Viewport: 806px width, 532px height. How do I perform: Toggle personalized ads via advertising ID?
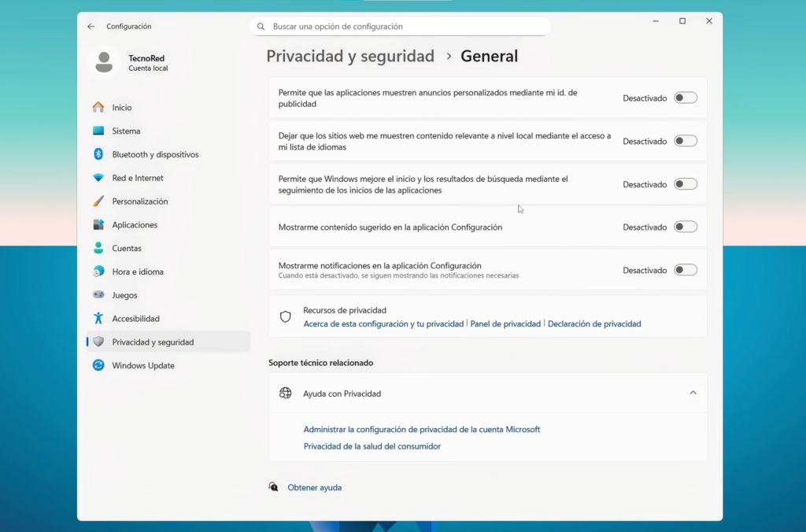(x=685, y=97)
